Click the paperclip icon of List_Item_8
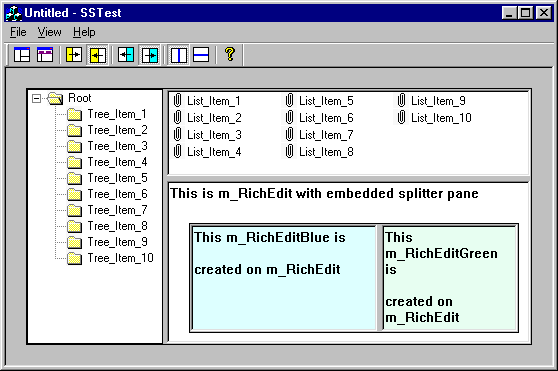 tap(289, 152)
